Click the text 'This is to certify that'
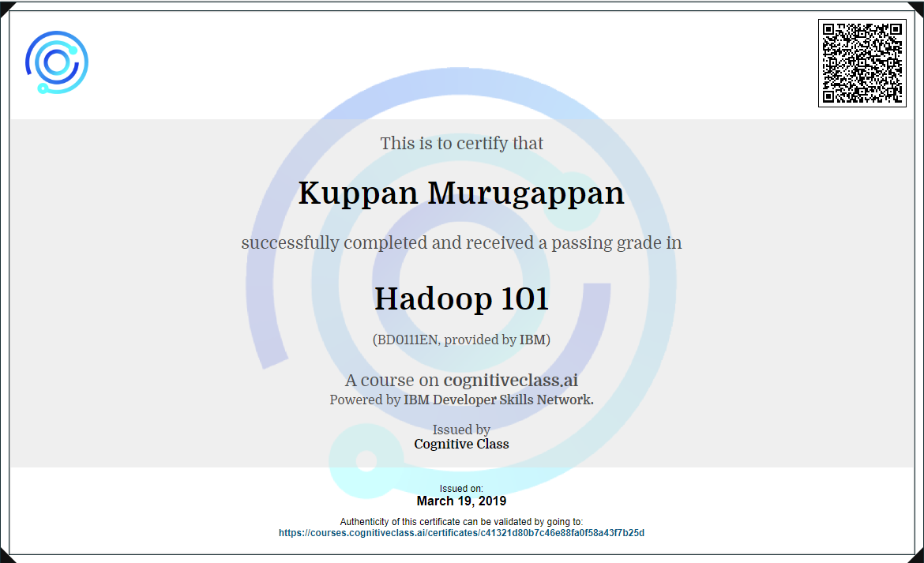 pyautogui.click(x=461, y=143)
